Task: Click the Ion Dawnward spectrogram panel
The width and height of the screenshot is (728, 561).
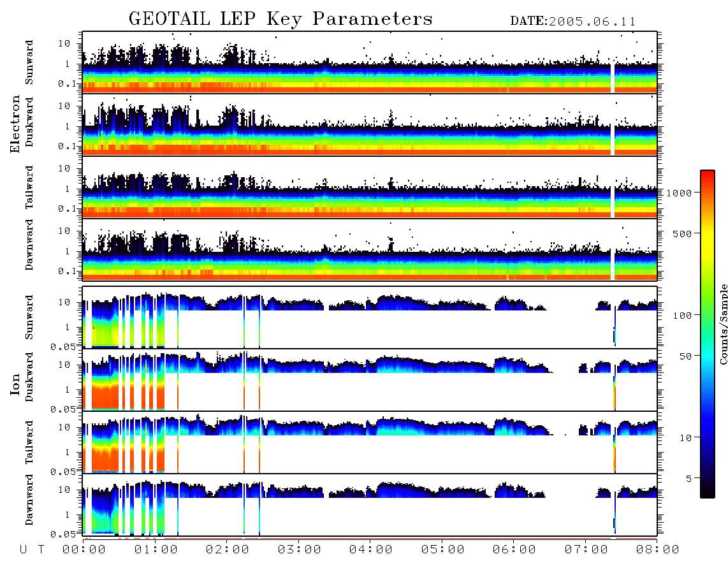Action: coord(370,504)
